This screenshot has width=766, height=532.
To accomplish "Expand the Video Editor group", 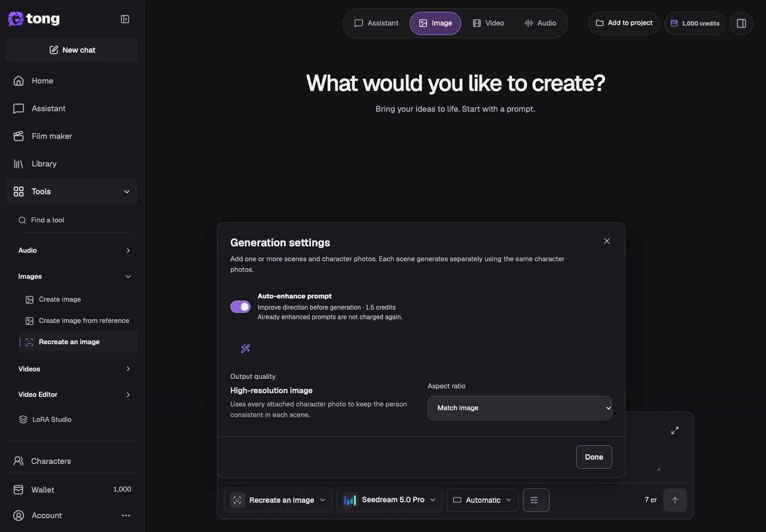I will click(x=75, y=395).
